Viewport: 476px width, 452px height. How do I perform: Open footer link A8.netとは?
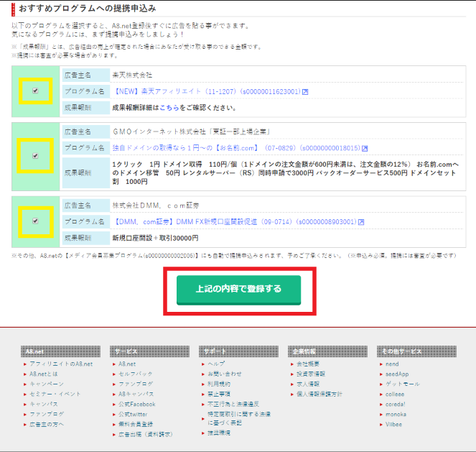coord(43,374)
